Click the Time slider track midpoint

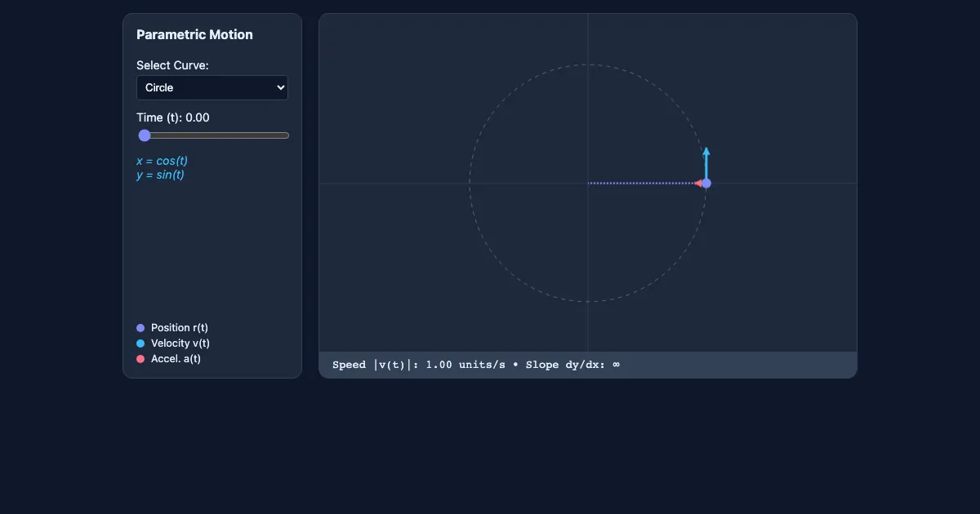point(213,135)
